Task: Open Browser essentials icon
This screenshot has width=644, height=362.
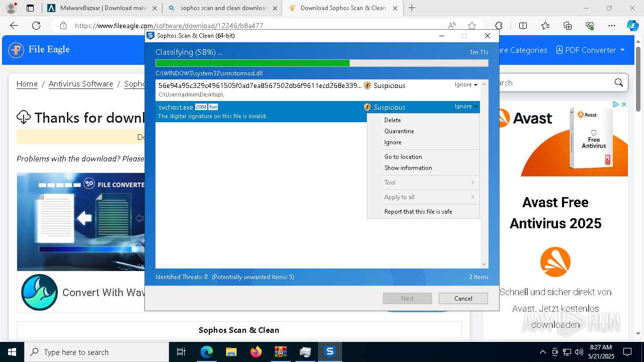Action: (x=590, y=26)
